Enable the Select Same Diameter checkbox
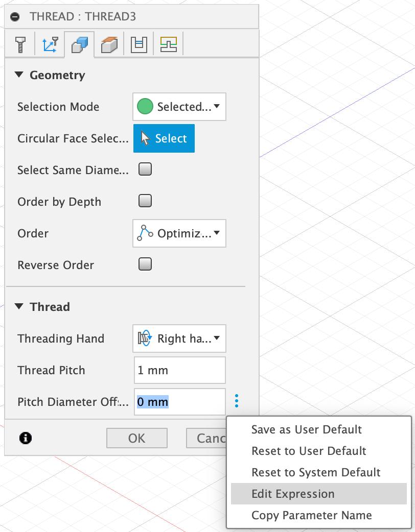The width and height of the screenshot is (415, 532). 145,170
